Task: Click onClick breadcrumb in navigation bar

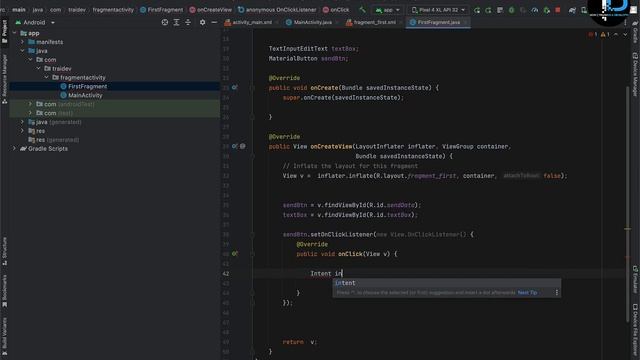Action: click(336, 10)
